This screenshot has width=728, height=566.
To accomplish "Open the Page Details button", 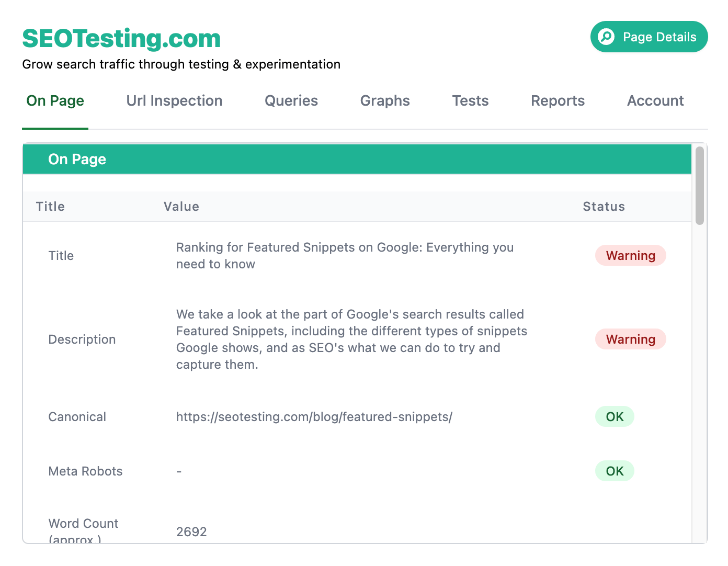I will (x=649, y=37).
